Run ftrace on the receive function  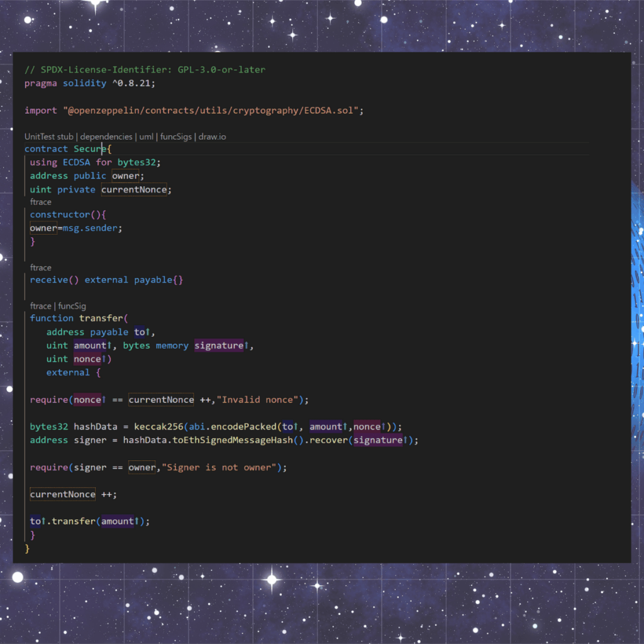(x=40, y=267)
